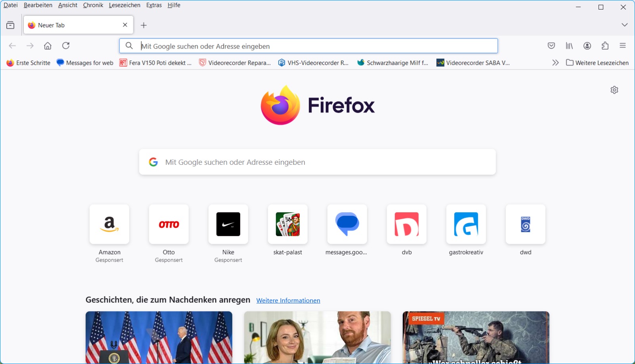Save to Pocket icon

click(551, 46)
